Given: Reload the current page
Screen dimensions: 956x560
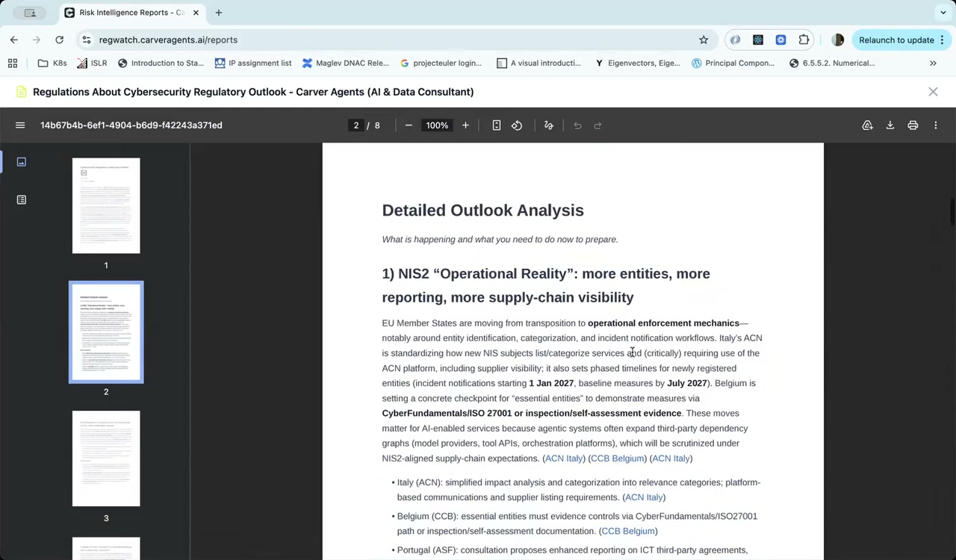Looking at the screenshot, I should point(59,40).
